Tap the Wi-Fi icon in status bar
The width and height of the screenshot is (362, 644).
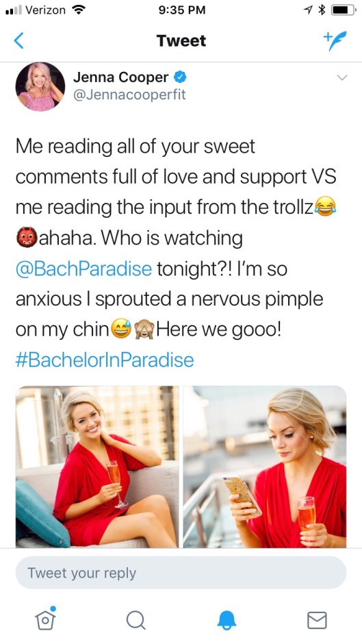[78, 10]
